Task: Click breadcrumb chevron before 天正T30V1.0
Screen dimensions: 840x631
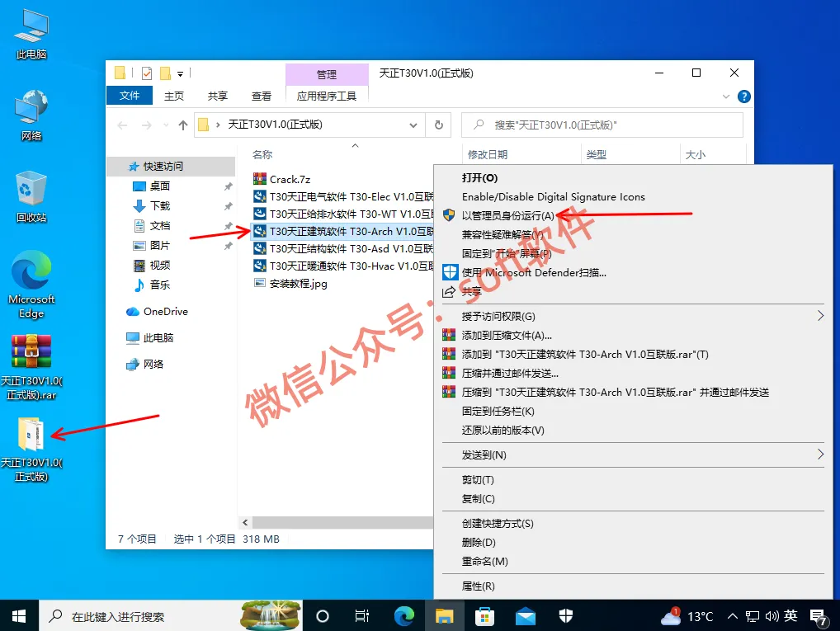Action: tap(218, 125)
